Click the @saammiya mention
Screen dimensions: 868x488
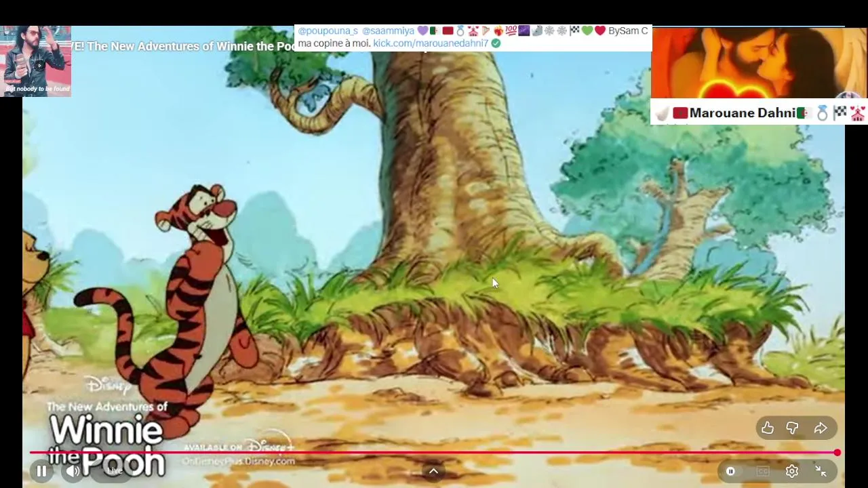(x=388, y=30)
